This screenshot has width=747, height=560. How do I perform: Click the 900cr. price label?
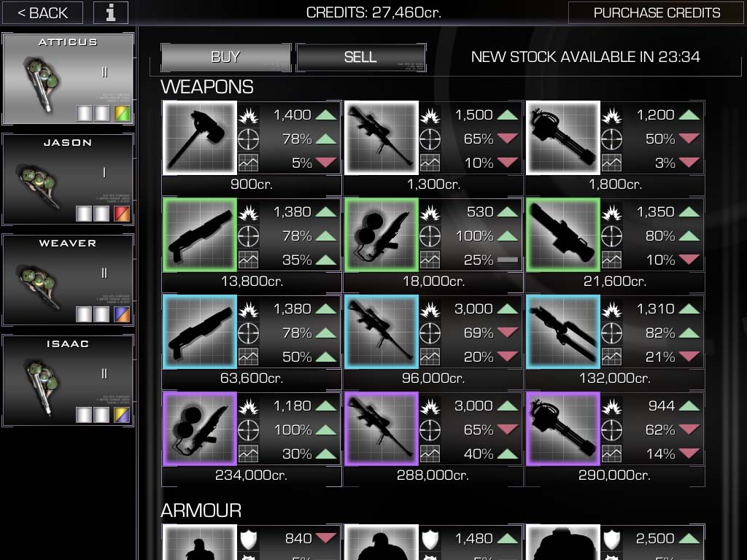[x=252, y=184]
